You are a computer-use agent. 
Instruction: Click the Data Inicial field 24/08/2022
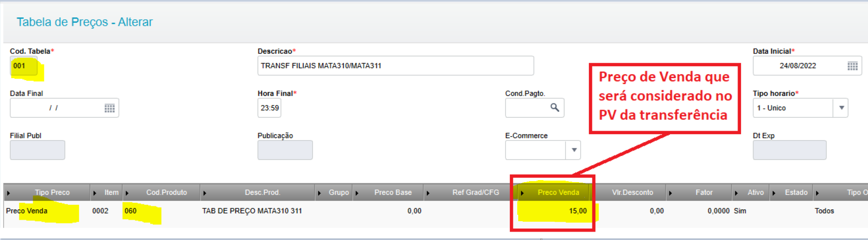click(x=807, y=66)
